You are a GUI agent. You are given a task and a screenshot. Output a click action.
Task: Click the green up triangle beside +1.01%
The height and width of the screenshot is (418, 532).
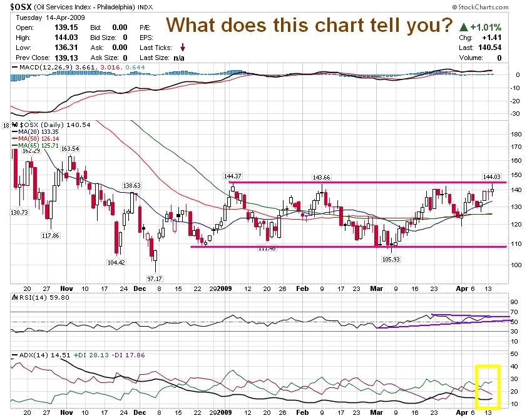pos(464,28)
